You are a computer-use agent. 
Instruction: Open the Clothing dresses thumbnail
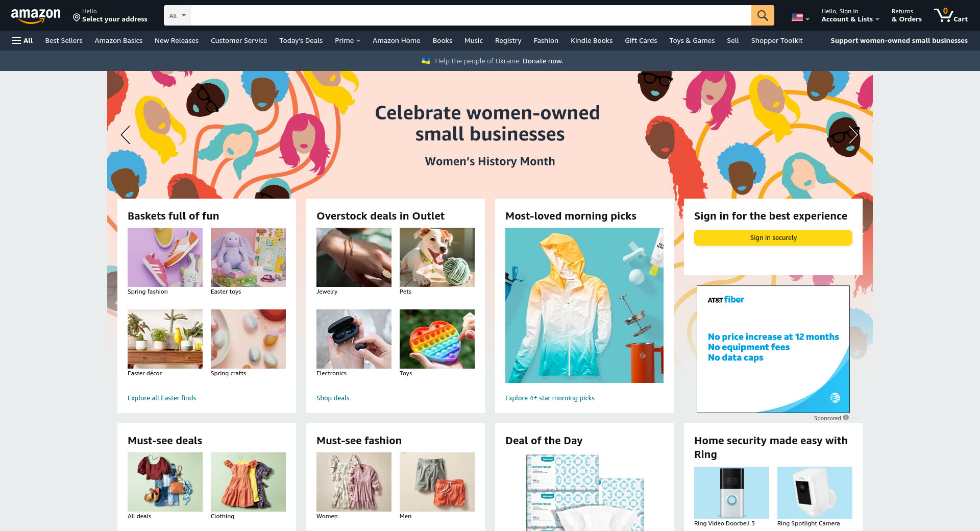click(x=248, y=482)
